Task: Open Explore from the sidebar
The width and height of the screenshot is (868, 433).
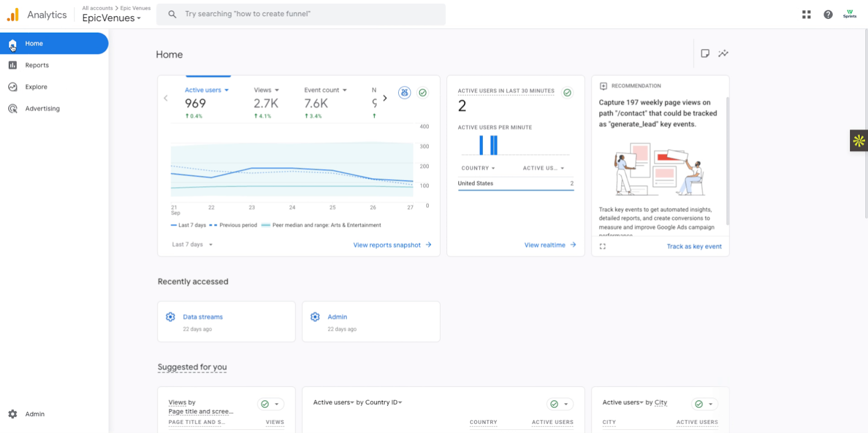Action: point(36,87)
